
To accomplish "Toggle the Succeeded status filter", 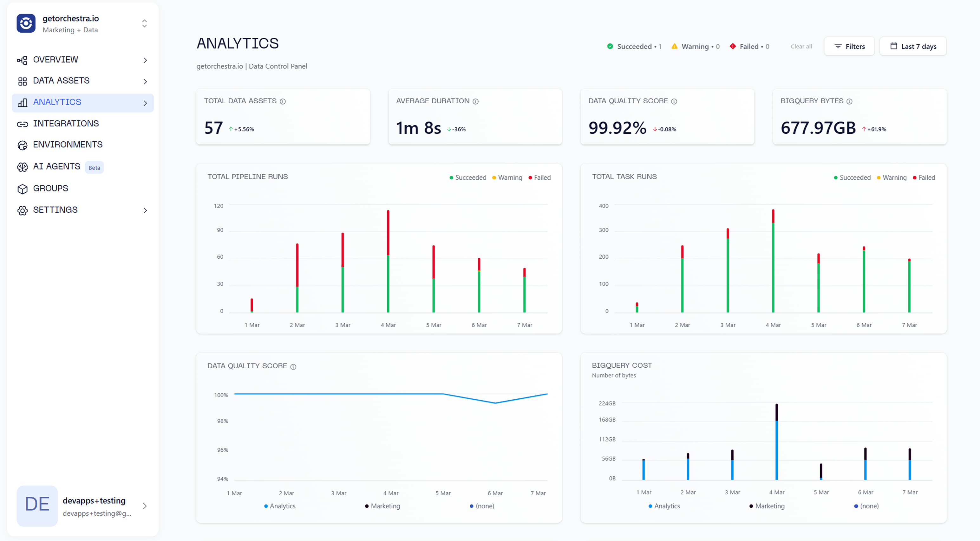I will pos(634,46).
